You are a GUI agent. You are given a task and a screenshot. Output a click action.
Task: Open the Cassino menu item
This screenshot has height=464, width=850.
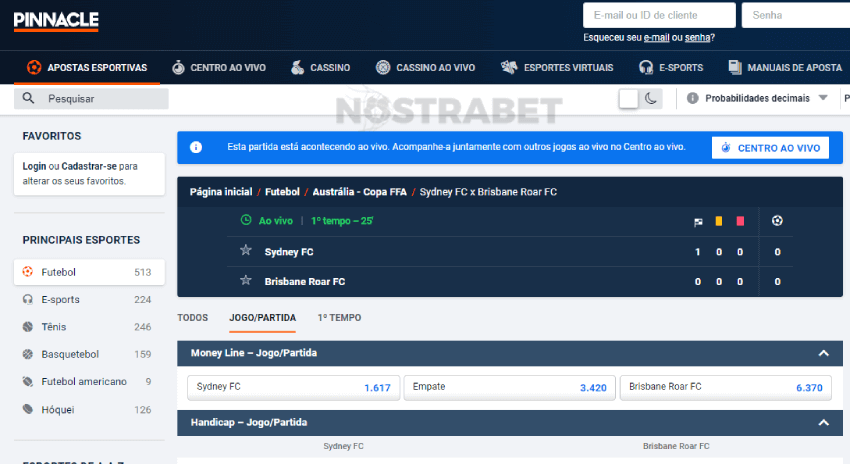(320, 68)
